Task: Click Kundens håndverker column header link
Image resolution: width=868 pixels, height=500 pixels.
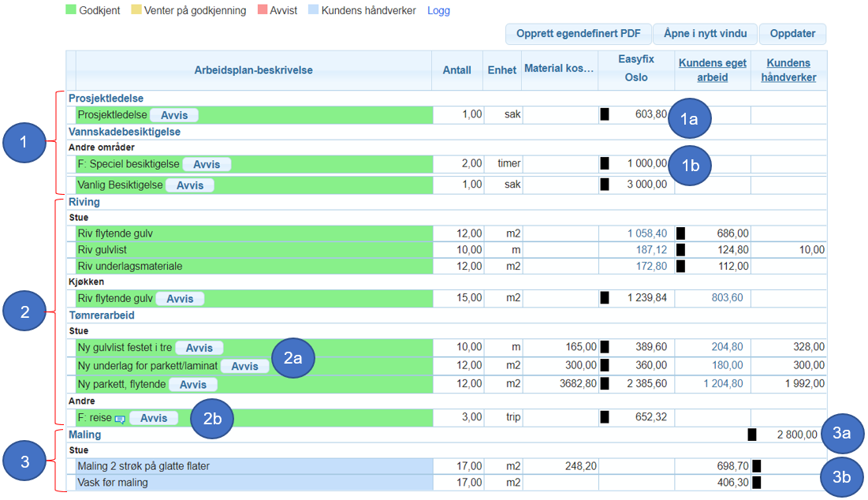Action: (x=788, y=70)
